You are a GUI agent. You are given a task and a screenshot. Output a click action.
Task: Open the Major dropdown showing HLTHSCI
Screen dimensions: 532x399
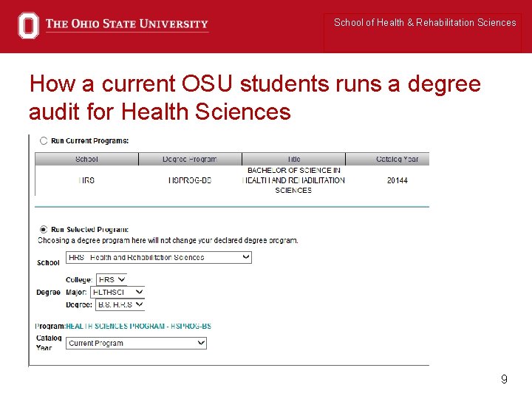tap(117, 292)
